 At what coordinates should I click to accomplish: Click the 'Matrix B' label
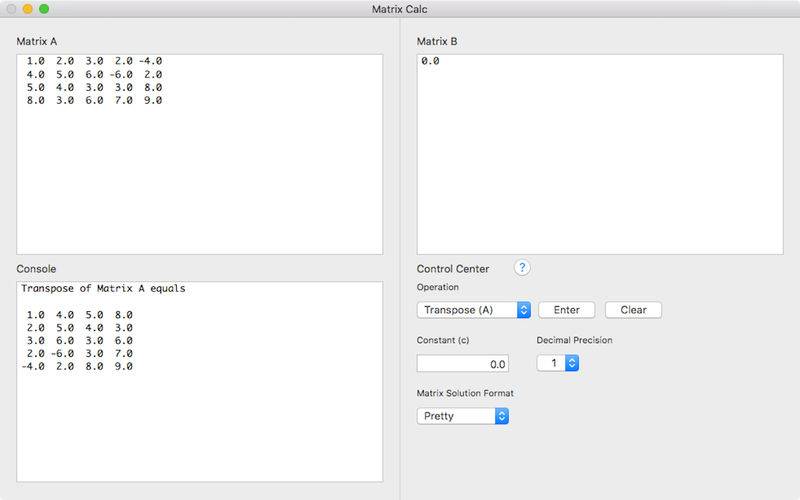(x=437, y=41)
